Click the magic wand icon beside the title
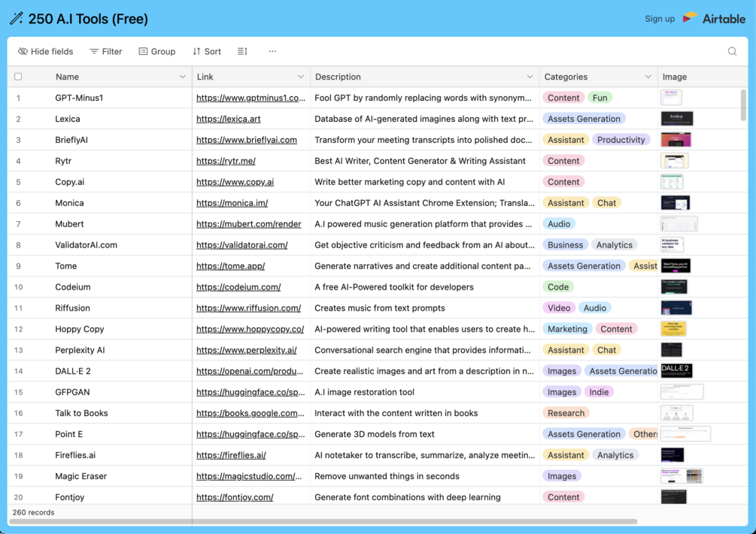Image resolution: width=756 pixels, height=534 pixels. [x=17, y=19]
